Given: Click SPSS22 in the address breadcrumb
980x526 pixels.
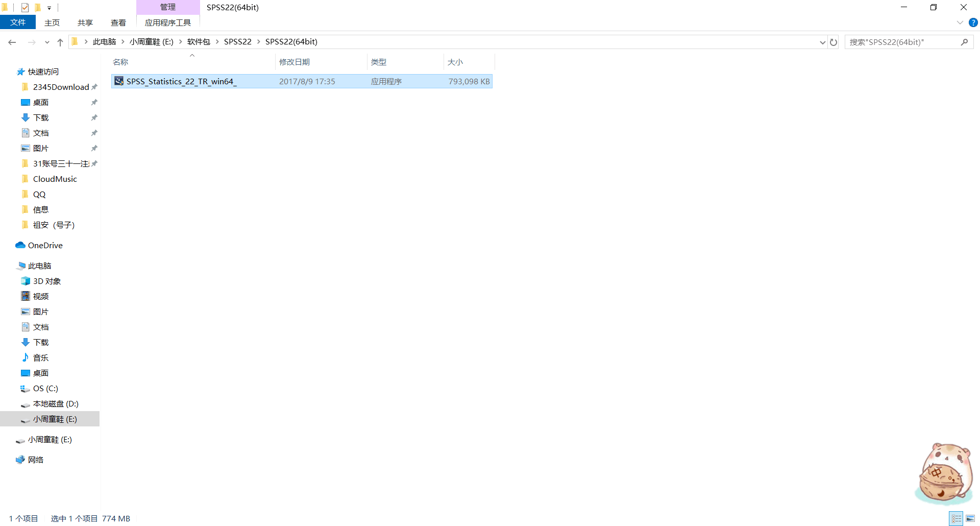Looking at the screenshot, I should pyautogui.click(x=238, y=42).
